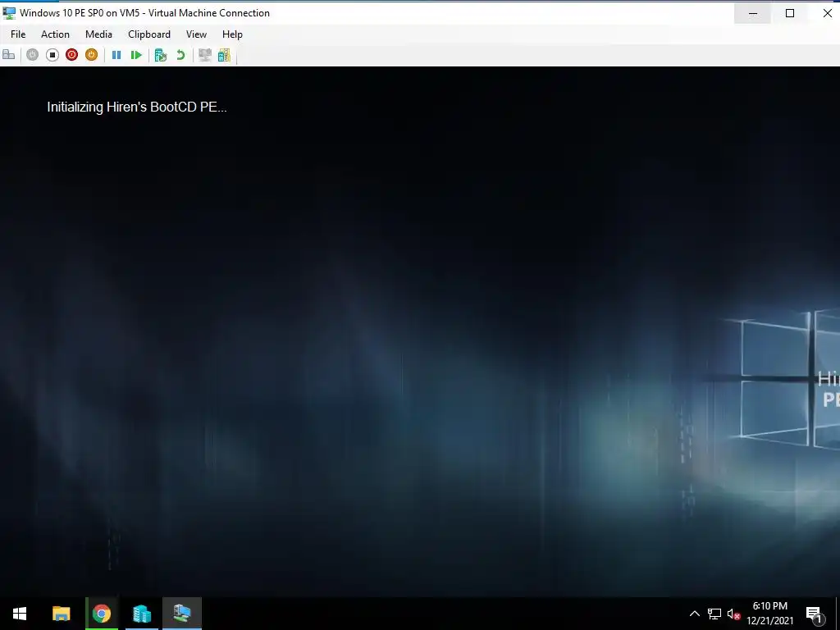The width and height of the screenshot is (840, 630).
Task: Open the File menu
Action: 18,34
